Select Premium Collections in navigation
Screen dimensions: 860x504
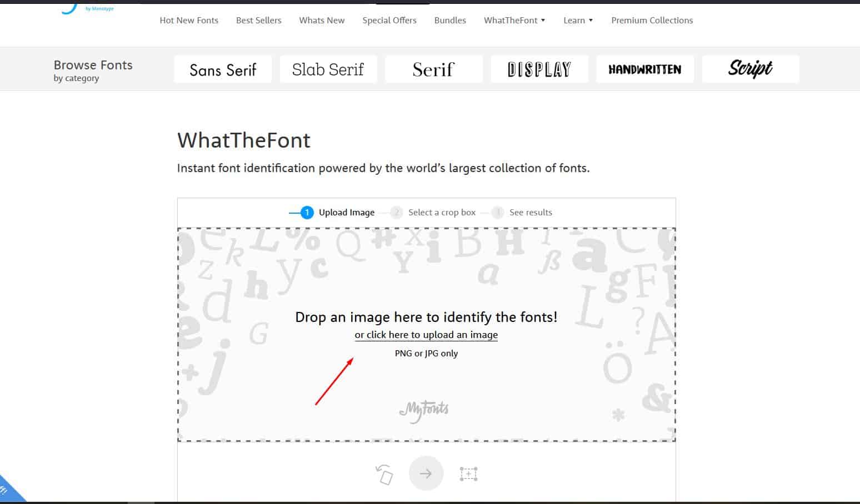[x=652, y=21]
